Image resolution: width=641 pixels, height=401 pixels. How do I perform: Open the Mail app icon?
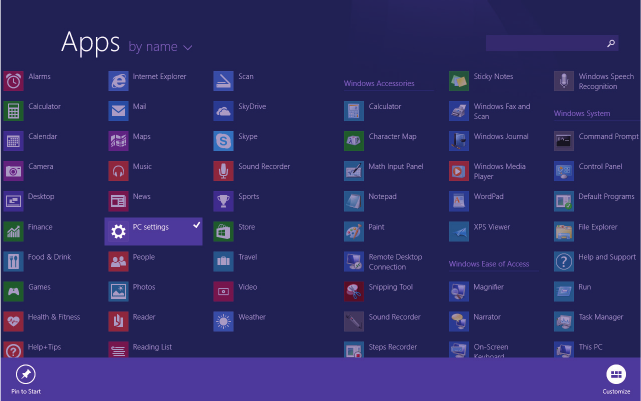118,111
